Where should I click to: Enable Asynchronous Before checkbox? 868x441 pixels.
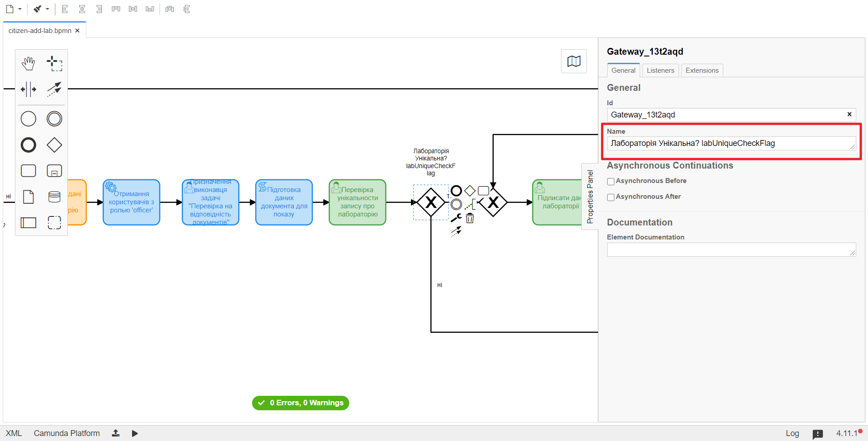(611, 182)
